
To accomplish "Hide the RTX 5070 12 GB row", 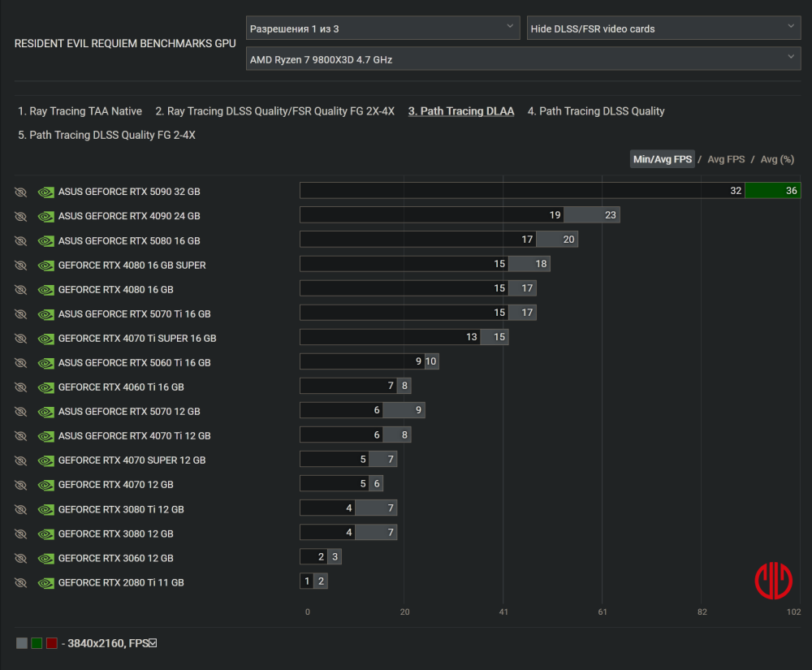I will (21, 412).
